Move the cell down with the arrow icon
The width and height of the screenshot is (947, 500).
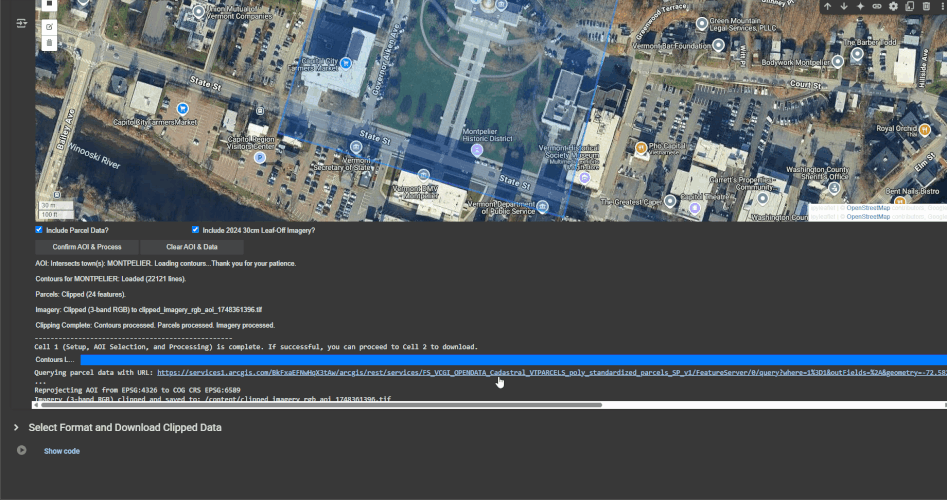(844, 6)
